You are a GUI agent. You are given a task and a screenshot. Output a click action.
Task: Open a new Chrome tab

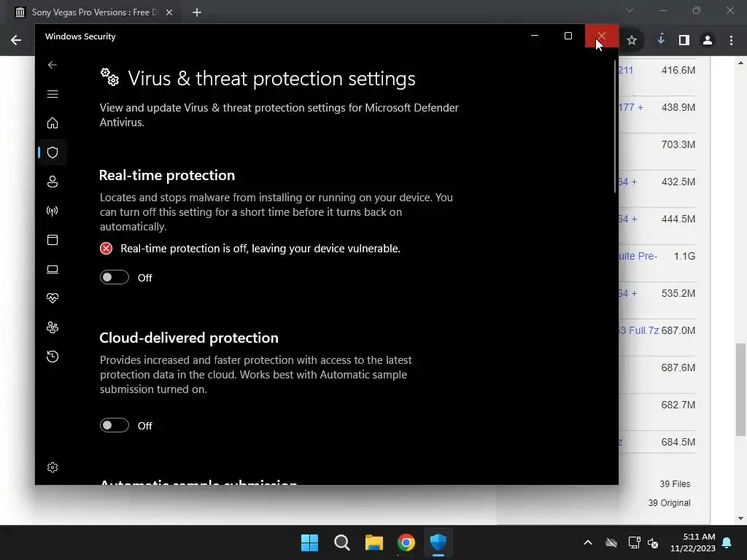point(197,13)
